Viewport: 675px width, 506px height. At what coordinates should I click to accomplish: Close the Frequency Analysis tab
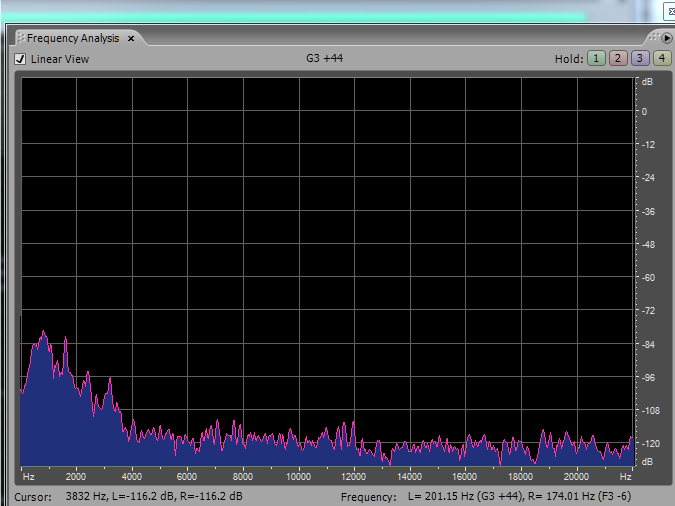tap(131, 38)
